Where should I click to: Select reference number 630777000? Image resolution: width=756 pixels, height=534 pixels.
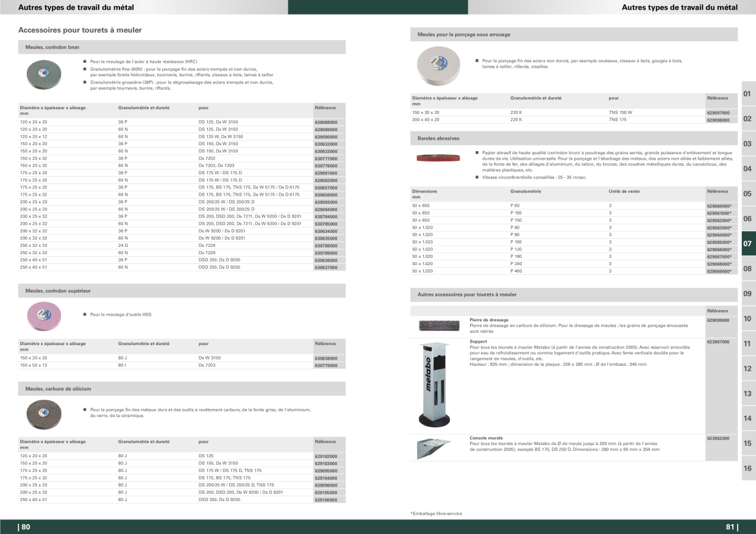click(326, 158)
